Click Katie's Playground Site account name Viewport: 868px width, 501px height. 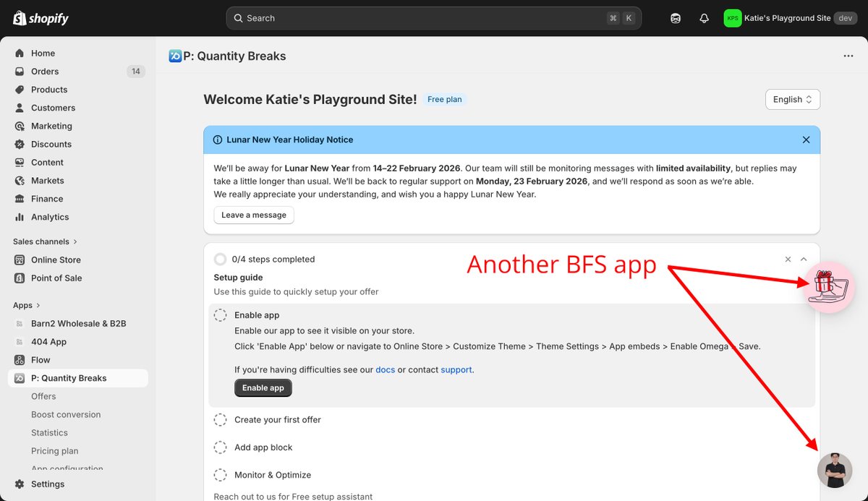(x=788, y=18)
